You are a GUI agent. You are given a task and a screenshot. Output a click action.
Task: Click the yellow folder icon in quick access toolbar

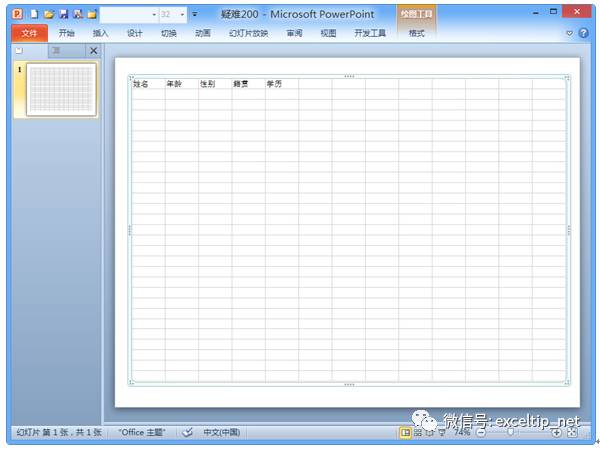point(92,15)
